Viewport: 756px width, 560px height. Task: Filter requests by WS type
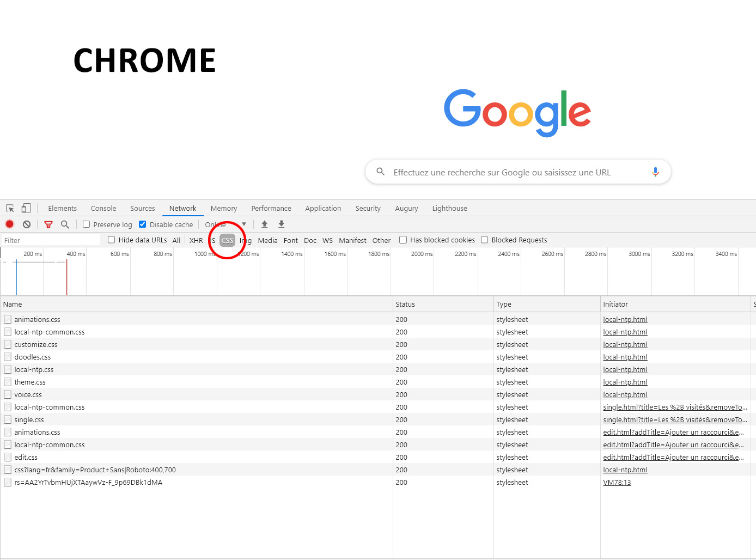[x=328, y=240]
